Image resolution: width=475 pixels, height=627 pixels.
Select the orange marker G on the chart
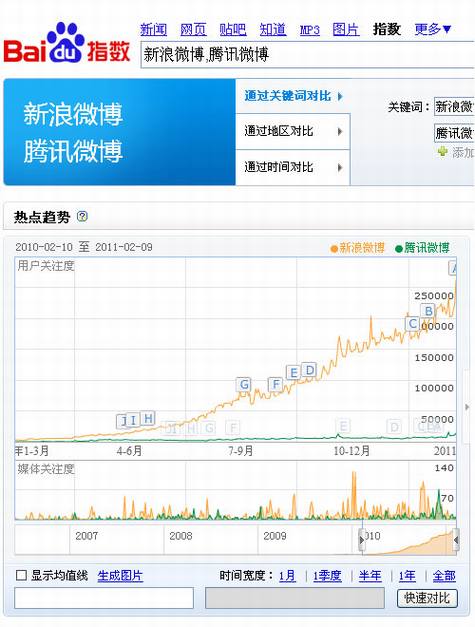click(x=244, y=385)
